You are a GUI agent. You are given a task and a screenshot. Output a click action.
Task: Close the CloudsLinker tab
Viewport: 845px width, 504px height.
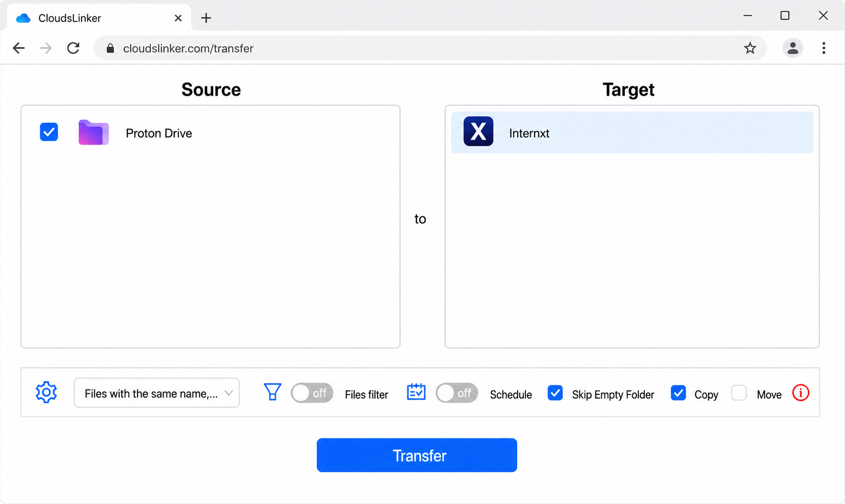(178, 18)
